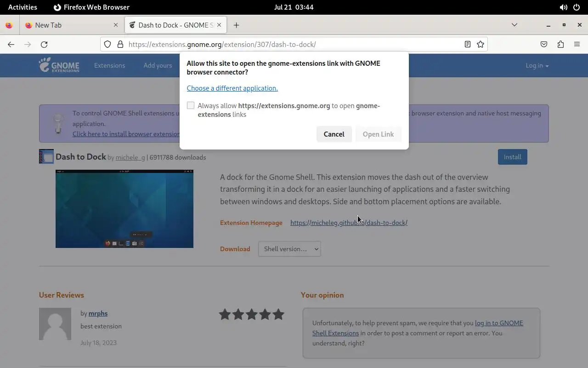The image size is (588, 368).
Task: Switch to the New Tab tab
Action: (72, 25)
